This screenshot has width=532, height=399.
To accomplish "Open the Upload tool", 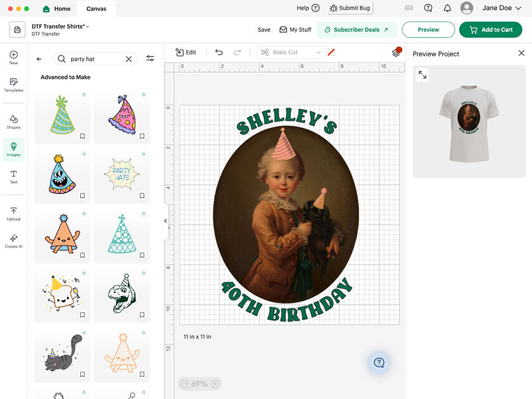I will click(13, 213).
